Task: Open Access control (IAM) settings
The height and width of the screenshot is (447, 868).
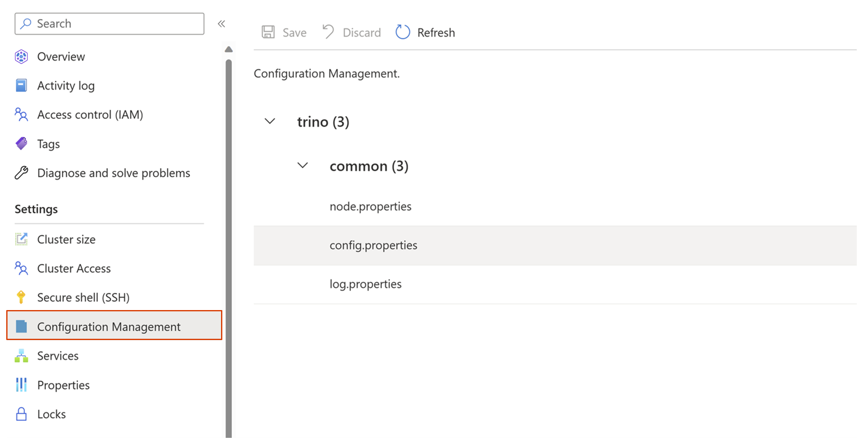Action: coord(90,114)
